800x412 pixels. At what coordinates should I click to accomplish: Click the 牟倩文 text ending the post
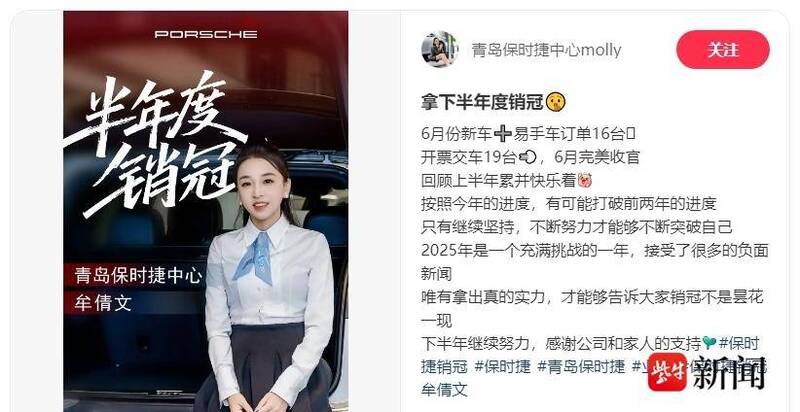point(444,390)
